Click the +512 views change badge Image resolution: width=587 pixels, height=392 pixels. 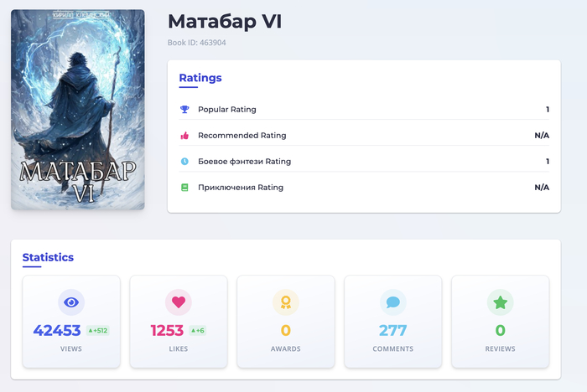pos(97,331)
